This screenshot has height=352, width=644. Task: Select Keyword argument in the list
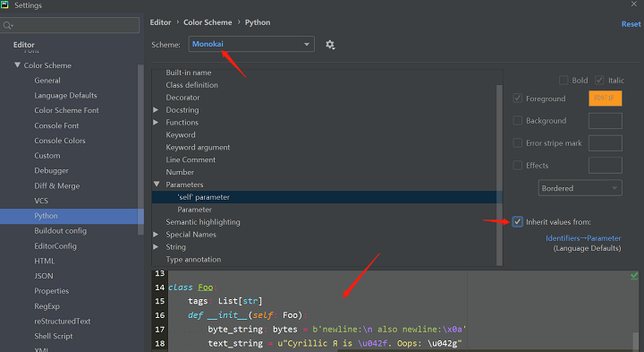(x=198, y=147)
